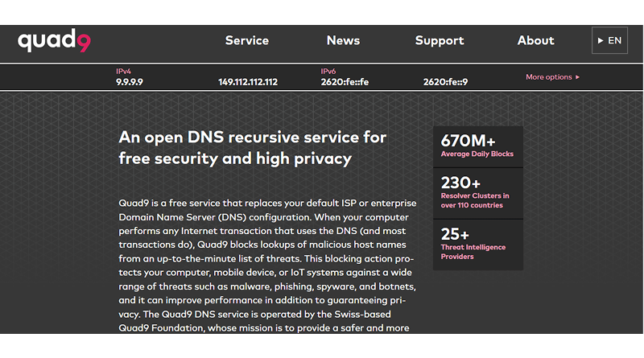
Task: Open the EN language selector
Action: (x=609, y=40)
